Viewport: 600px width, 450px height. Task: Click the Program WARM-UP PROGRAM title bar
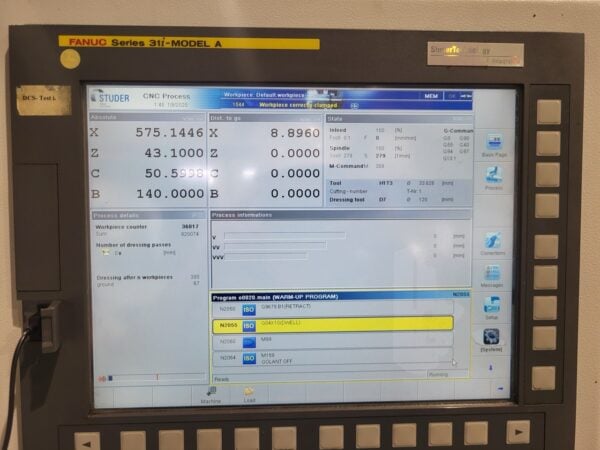[341, 297]
